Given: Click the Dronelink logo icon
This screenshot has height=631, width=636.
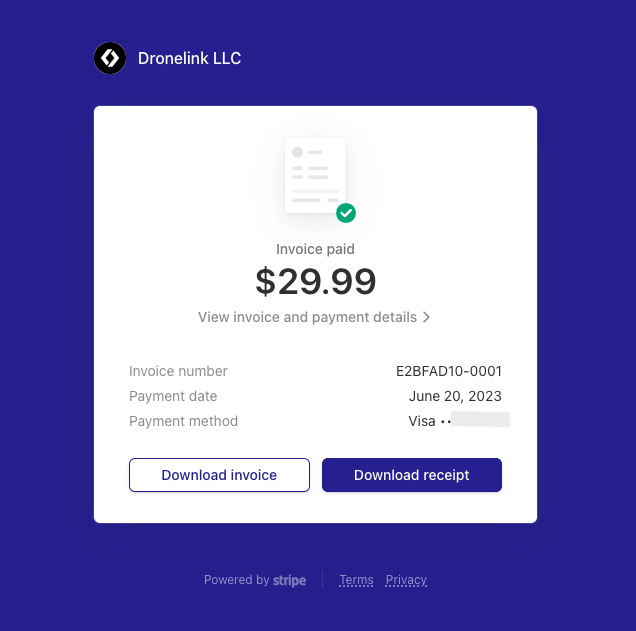Looking at the screenshot, I should pos(110,58).
